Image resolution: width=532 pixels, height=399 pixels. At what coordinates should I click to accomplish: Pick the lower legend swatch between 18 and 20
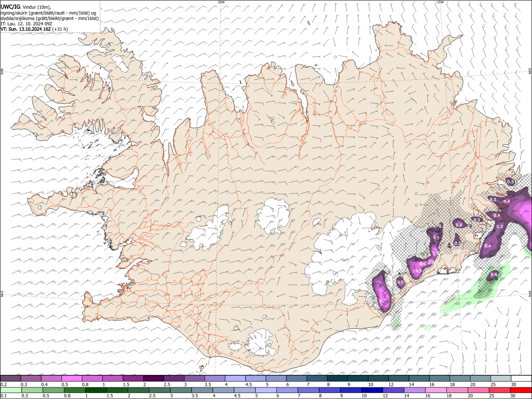coord(456,390)
